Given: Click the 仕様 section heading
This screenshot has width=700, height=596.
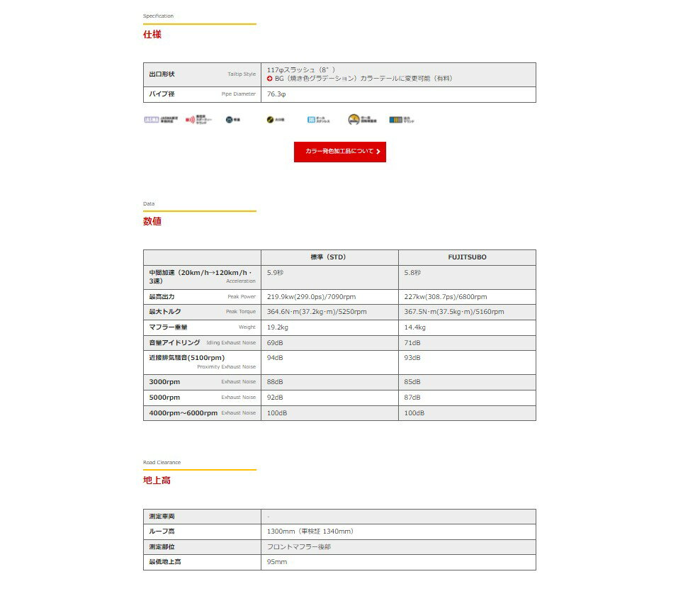Looking at the screenshot, I should click(x=152, y=35).
